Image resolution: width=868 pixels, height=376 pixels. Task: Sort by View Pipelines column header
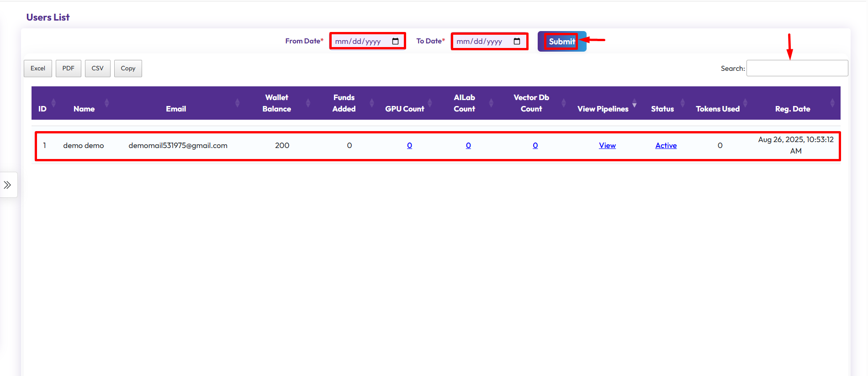603,109
